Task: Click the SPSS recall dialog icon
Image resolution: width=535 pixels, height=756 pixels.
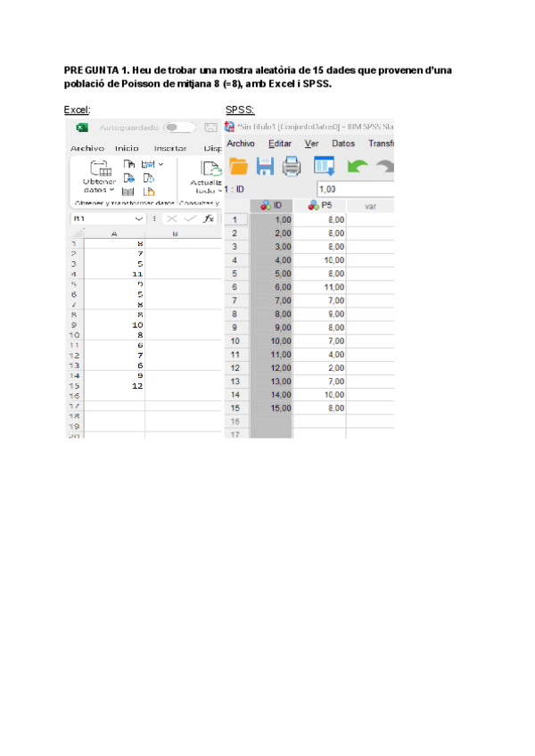Action: (325, 166)
